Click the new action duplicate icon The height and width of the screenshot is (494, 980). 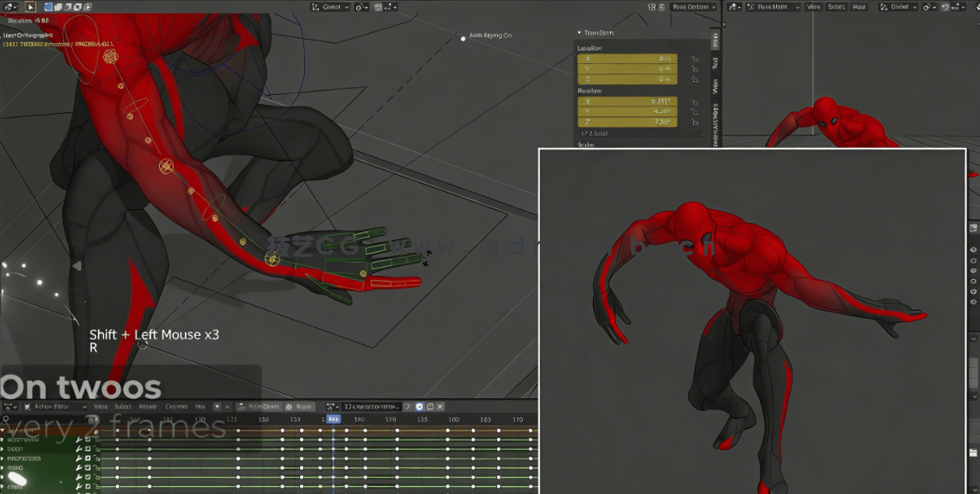coord(430,407)
